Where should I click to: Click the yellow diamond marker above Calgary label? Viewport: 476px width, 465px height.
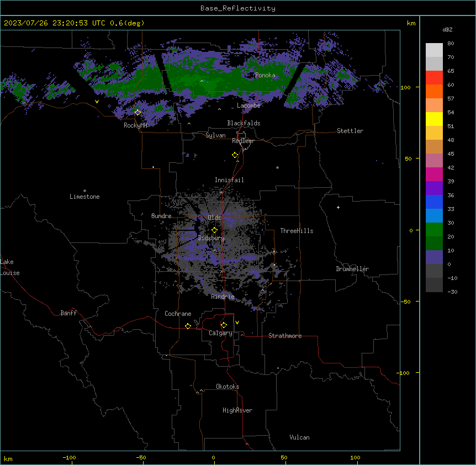pyautogui.click(x=224, y=325)
